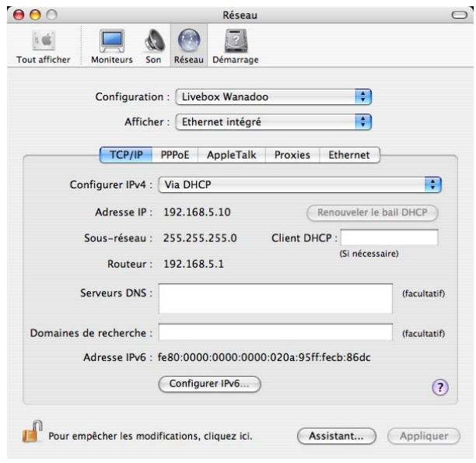Click Renouveler le bail DHCP button

click(x=373, y=212)
